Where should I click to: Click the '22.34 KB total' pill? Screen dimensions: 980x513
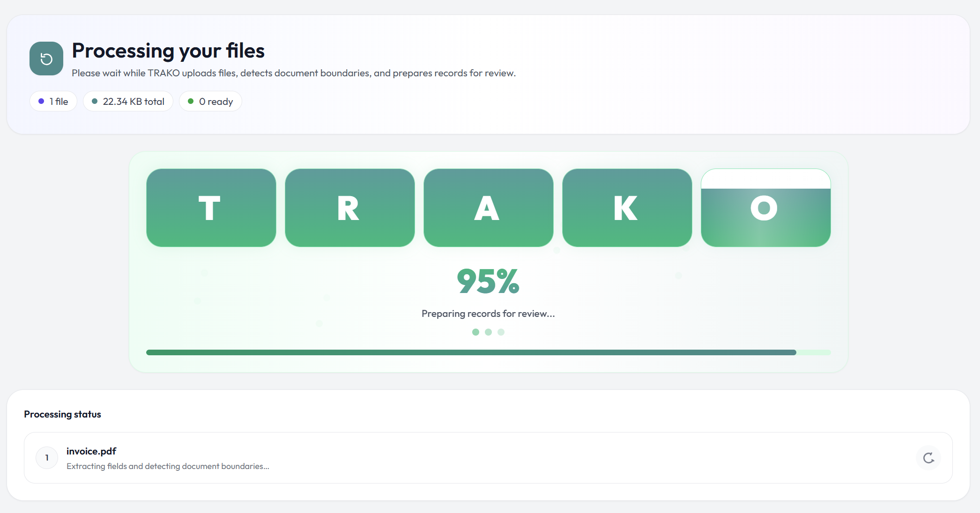pos(128,102)
